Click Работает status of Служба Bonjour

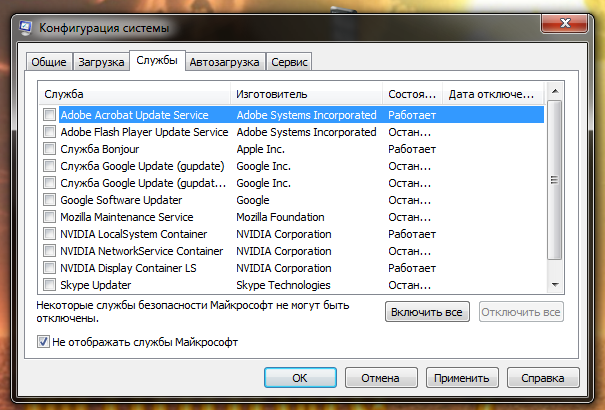click(412, 149)
